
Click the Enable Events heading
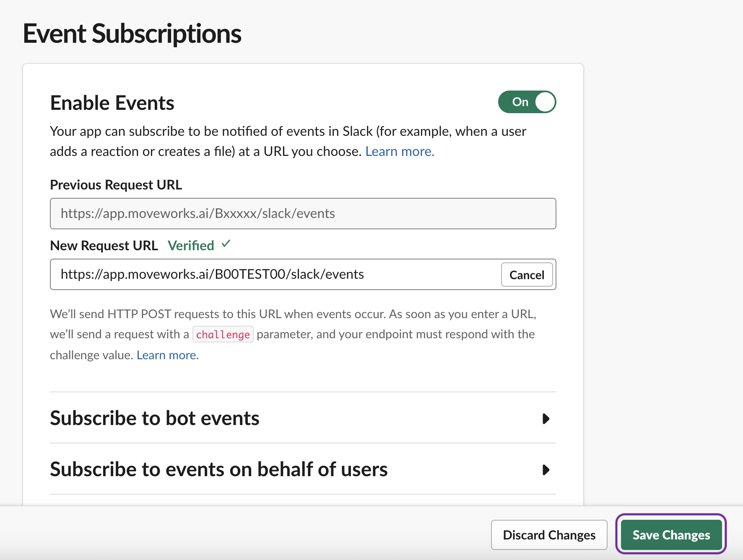click(x=112, y=103)
